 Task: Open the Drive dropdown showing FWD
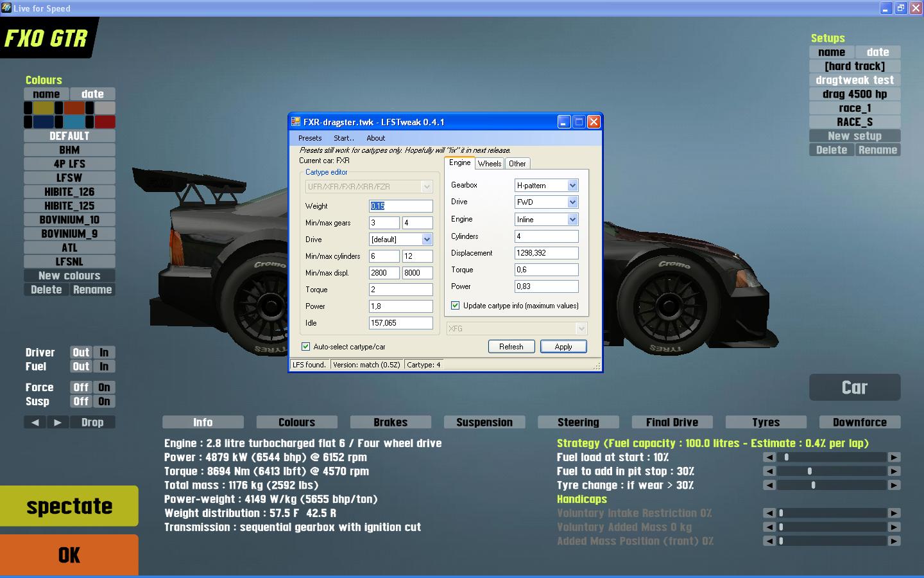click(572, 202)
